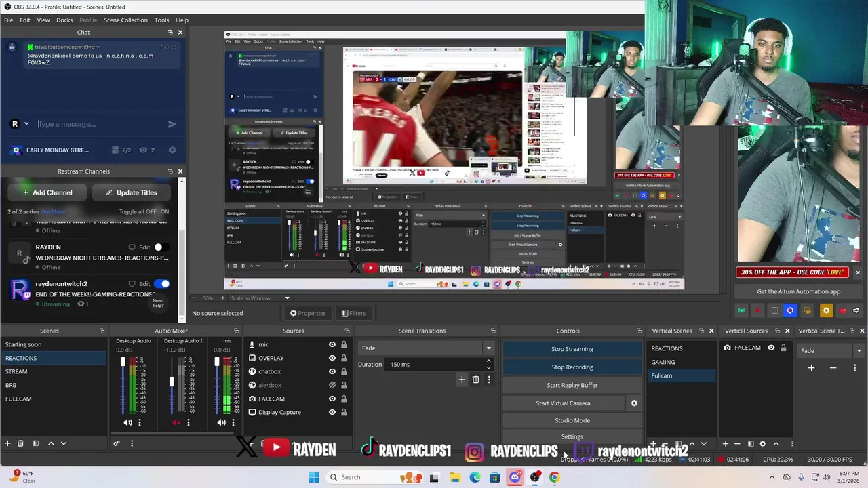Open source Properties button below preview

tap(308, 313)
